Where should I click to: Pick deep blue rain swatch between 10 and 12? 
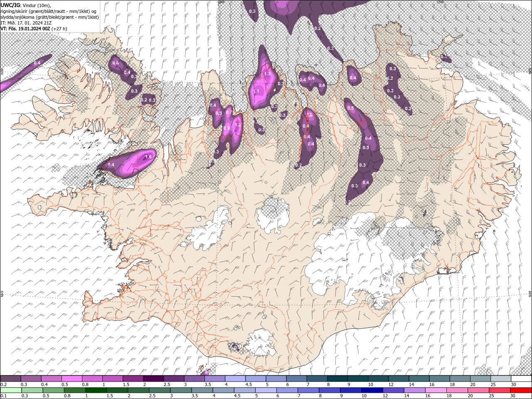(x=372, y=390)
